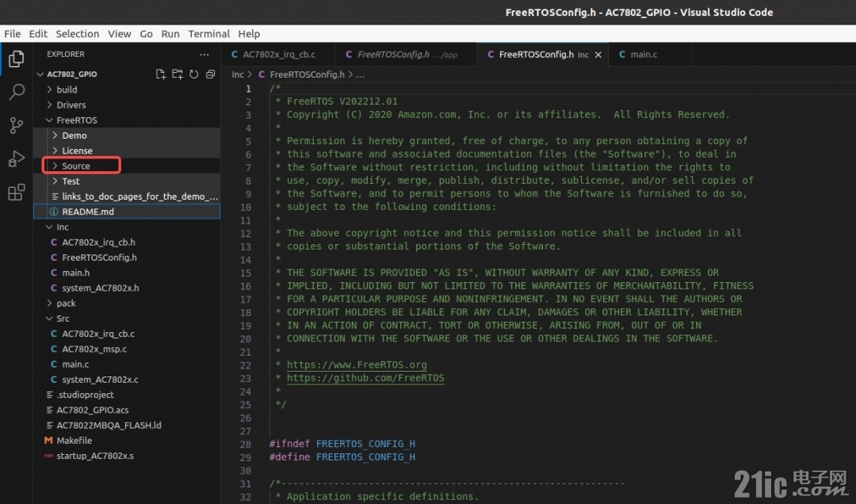Open system_AC7802x.c in Explorer
The height and width of the screenshot is (504, 856).
pos(127,380)
